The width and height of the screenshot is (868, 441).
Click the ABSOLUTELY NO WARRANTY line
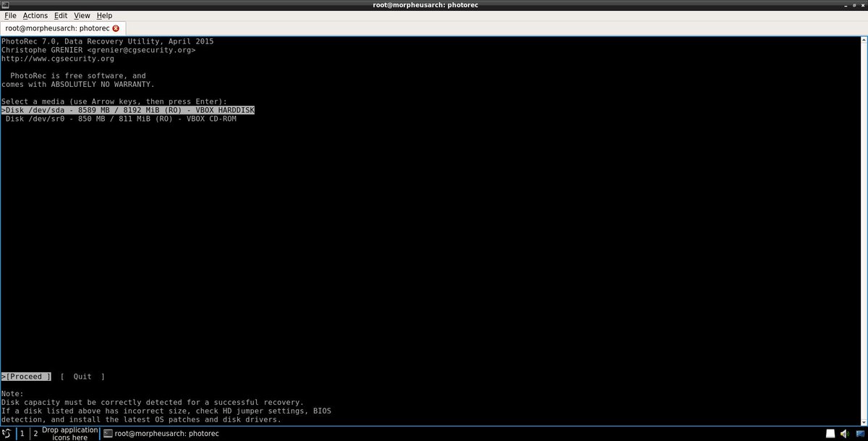(x=78, y=84)
